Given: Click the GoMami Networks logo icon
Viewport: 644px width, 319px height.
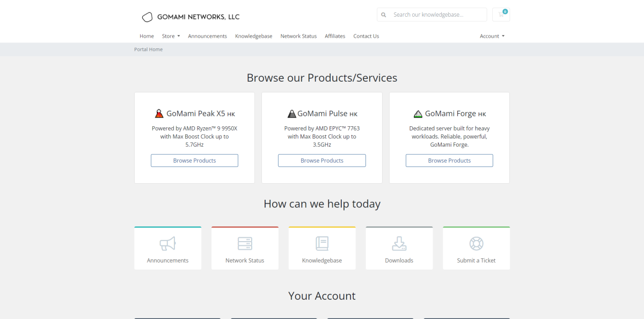Looking at the screenshot, I should [147, 17].
